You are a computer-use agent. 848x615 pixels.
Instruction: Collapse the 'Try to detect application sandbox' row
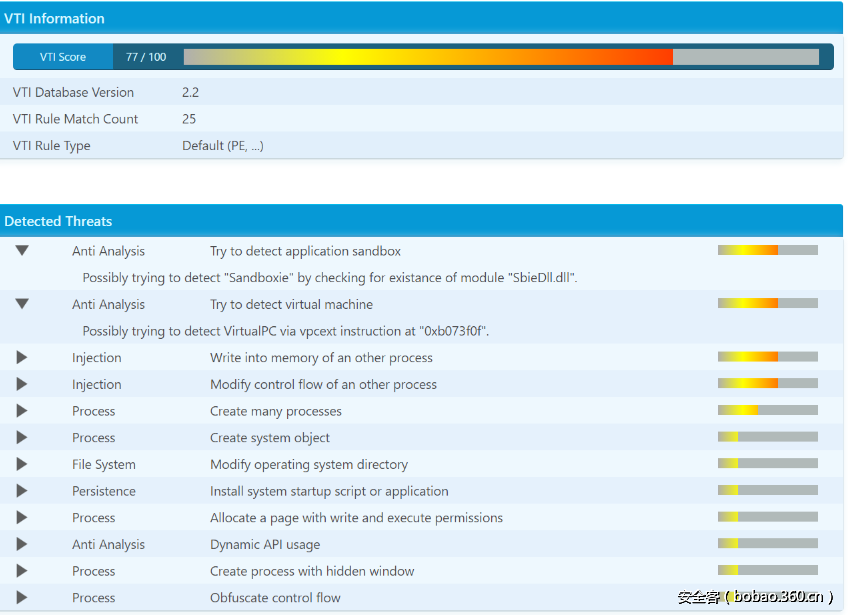point(22,251)
